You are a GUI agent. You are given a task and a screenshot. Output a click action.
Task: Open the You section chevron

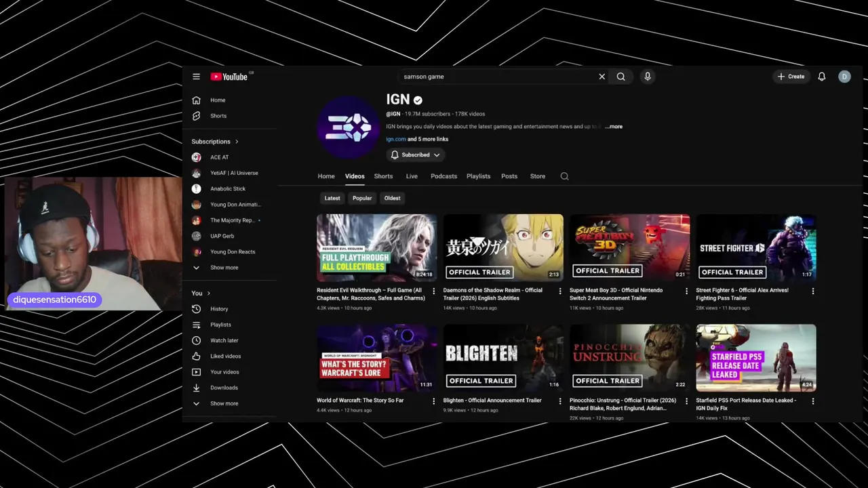point(208,293)
